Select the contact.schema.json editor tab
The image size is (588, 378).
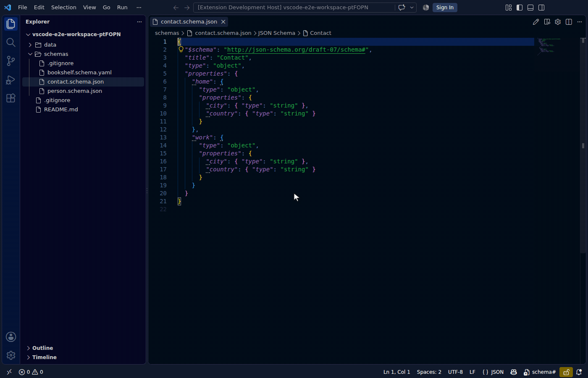tap(189, 22)
